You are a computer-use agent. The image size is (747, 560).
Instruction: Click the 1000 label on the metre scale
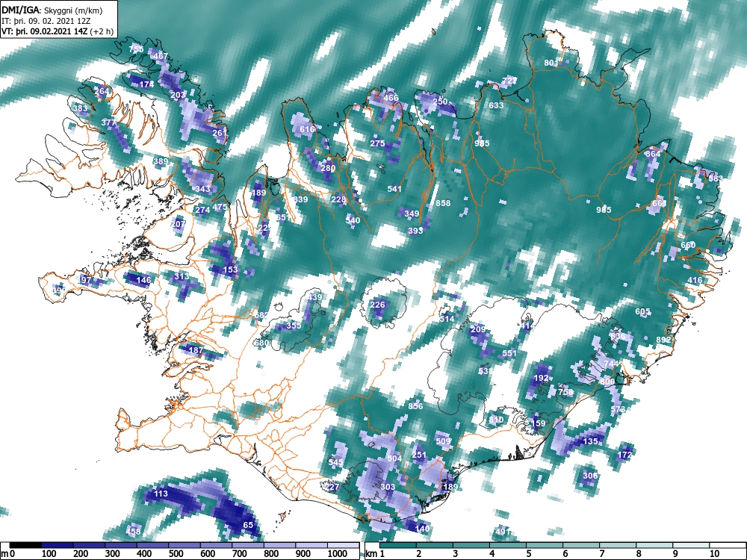click(337, 554)
